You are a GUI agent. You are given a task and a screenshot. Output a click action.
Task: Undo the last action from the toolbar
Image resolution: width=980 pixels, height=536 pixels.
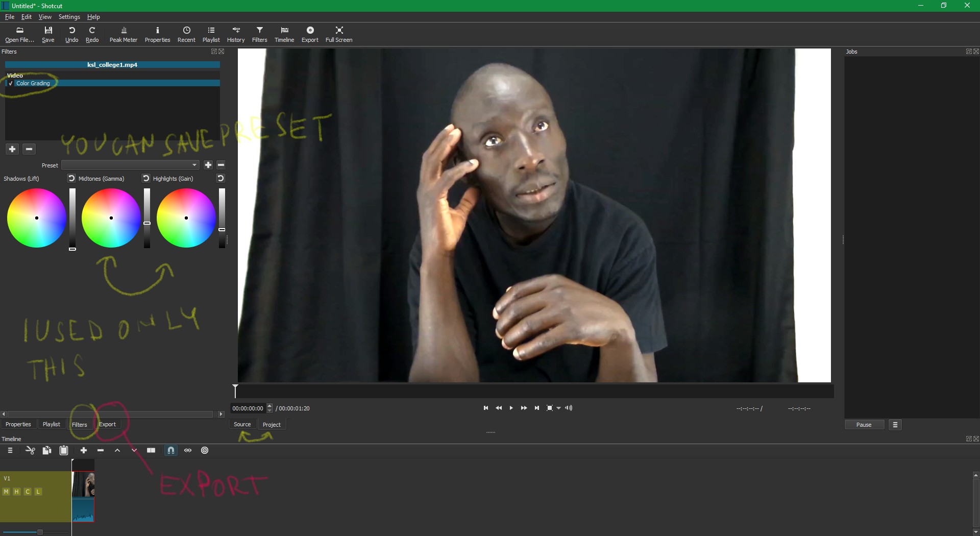tap(72, 34)
